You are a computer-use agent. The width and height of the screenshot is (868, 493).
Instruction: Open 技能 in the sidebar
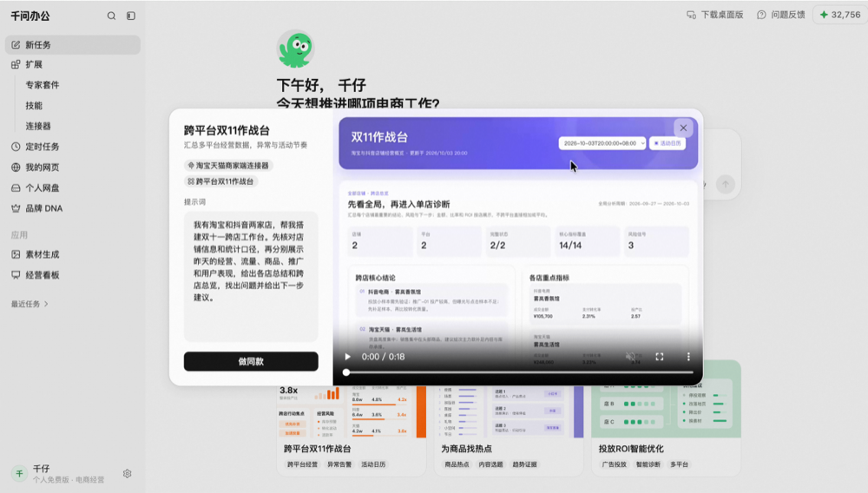[34, 106]
